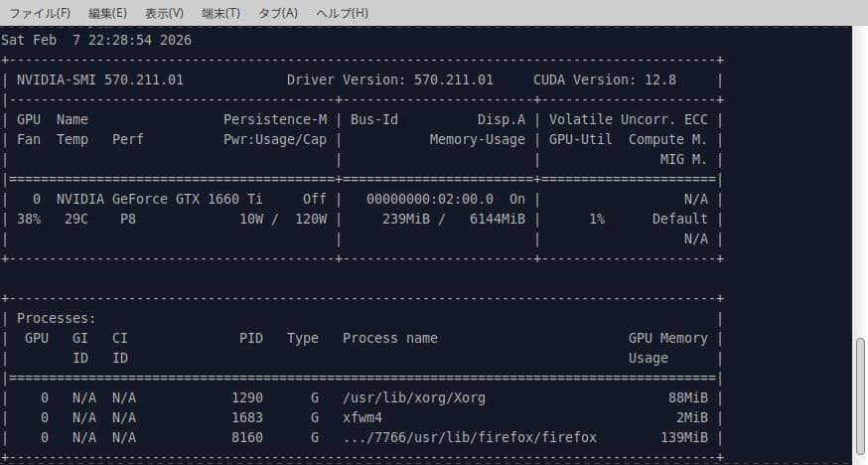Click the firefox memory usage '139MiB'
Viewport: 868px width, 465px height.
click(x=684, y=438)
